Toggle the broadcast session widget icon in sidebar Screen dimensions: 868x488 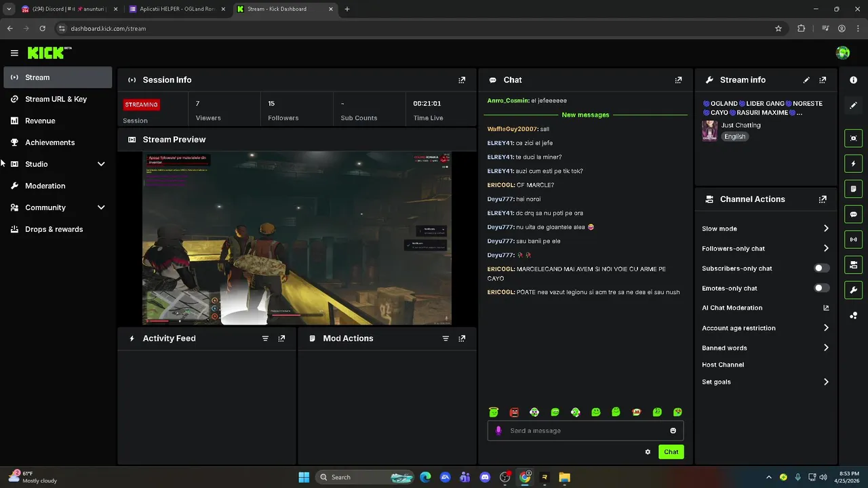click(x=853, y=239)
